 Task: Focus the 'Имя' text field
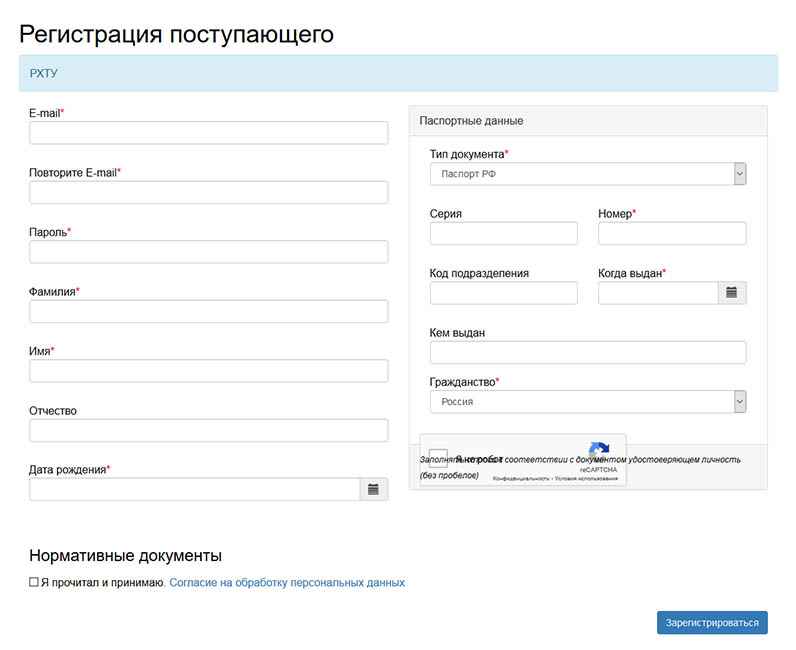pos(208,371)
